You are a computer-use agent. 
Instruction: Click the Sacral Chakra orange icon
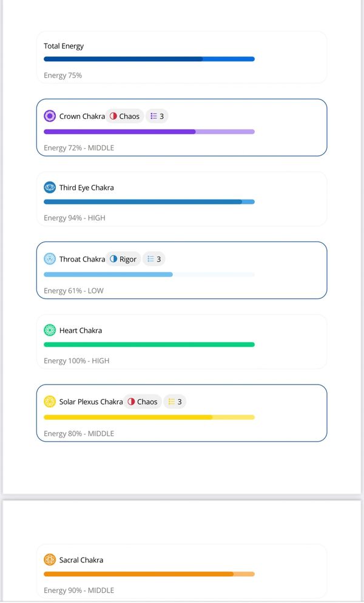pos(50,560)
